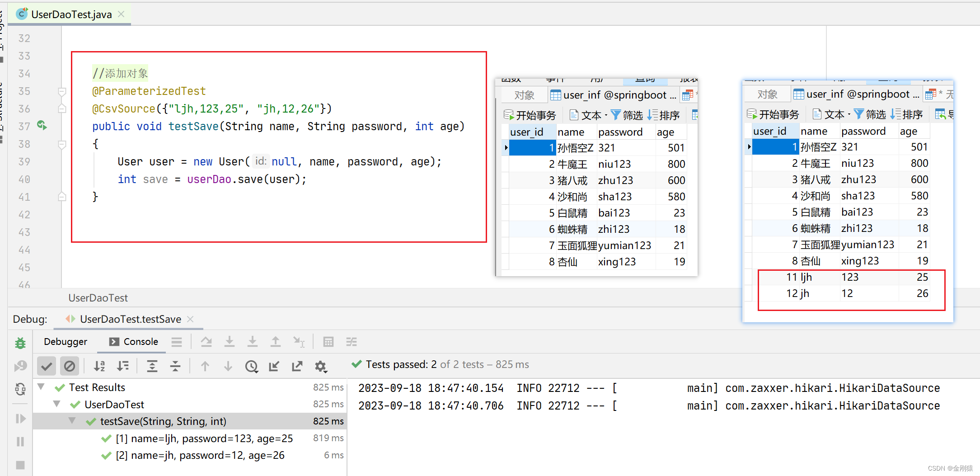Click the Show Execution Point icon
Screen dimensions: 980x476
click(x=177, y=342)
